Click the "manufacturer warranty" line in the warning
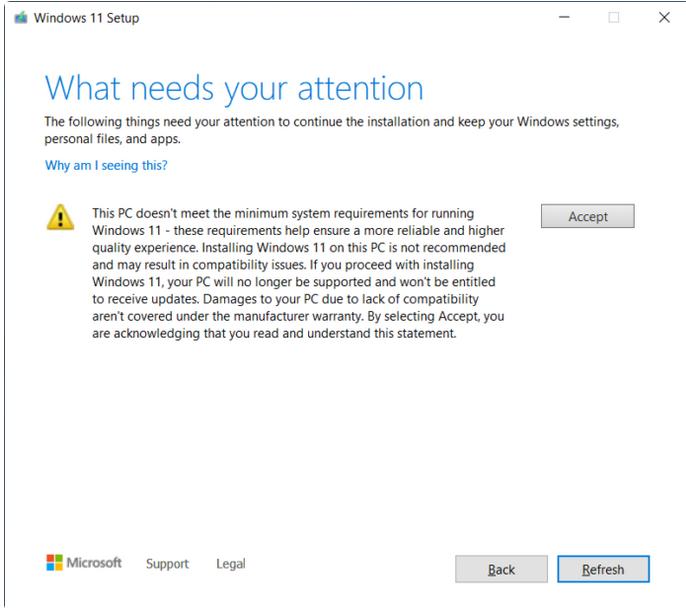The width and height of the screenshot is (686, 610). coord(298,317)
